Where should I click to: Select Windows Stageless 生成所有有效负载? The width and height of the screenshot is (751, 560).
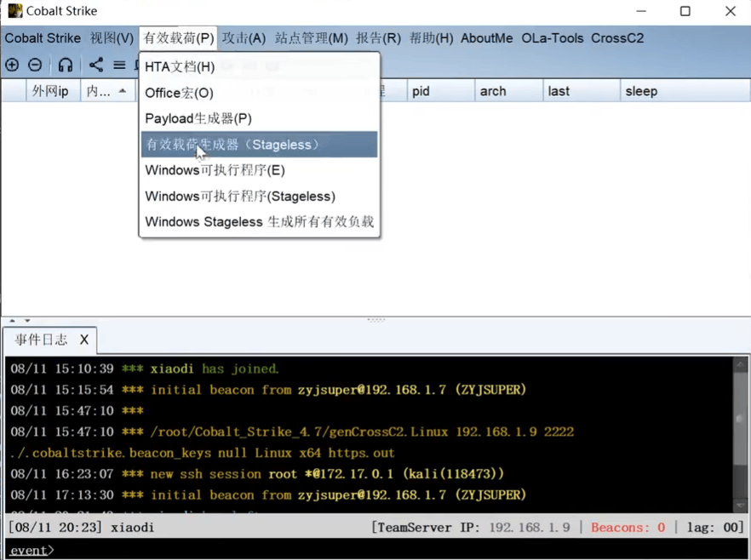(x=259, y=222)
